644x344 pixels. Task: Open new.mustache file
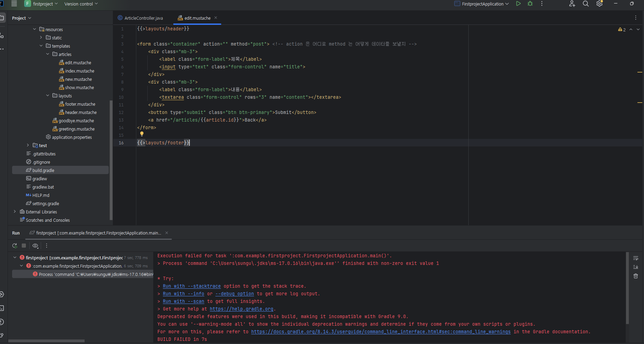click(75, 79)
